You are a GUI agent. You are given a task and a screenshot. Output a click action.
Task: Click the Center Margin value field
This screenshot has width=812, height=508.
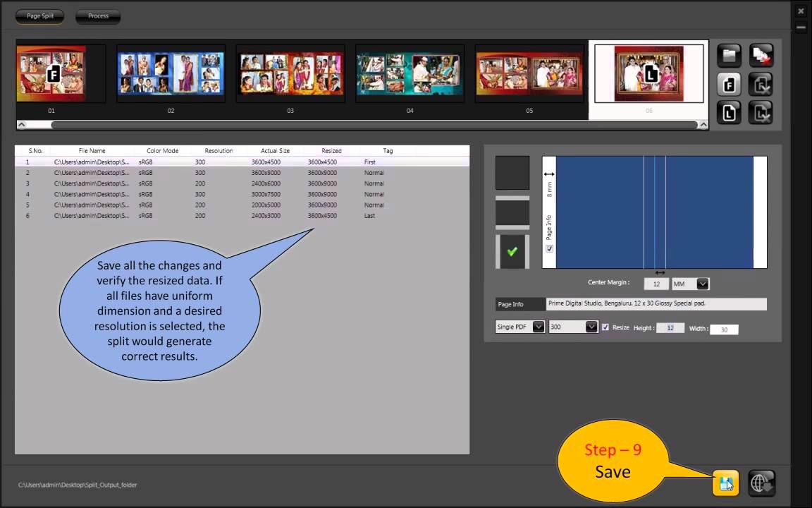coord(656,284)
